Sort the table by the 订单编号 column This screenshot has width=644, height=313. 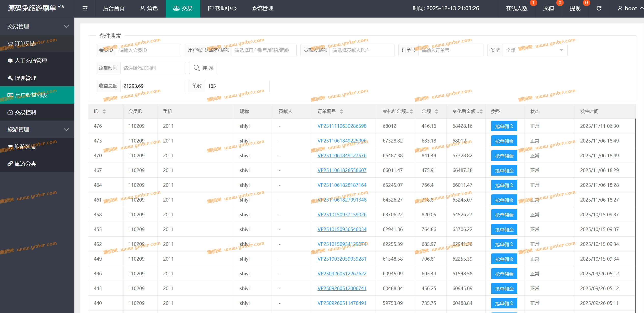341,111
